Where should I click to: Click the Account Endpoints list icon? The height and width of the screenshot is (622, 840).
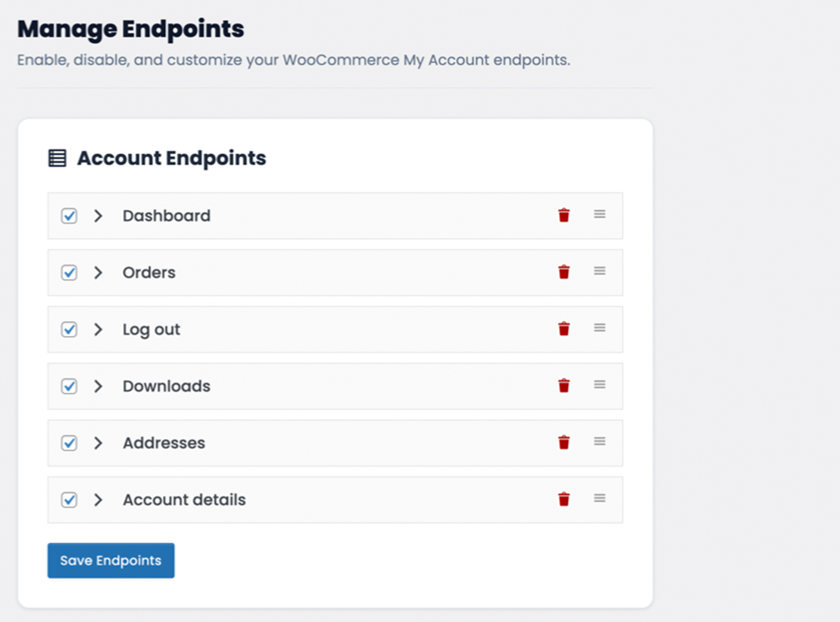pyautogui.click(x=57, y=158)
